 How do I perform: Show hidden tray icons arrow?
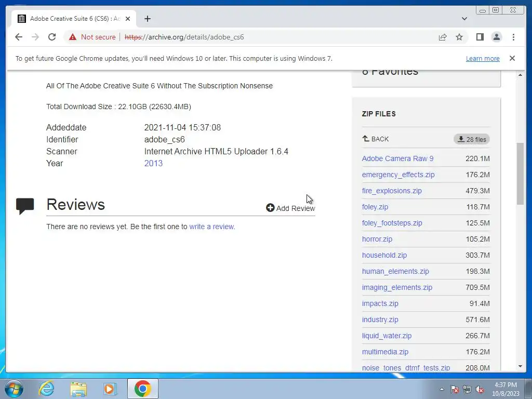442,389
